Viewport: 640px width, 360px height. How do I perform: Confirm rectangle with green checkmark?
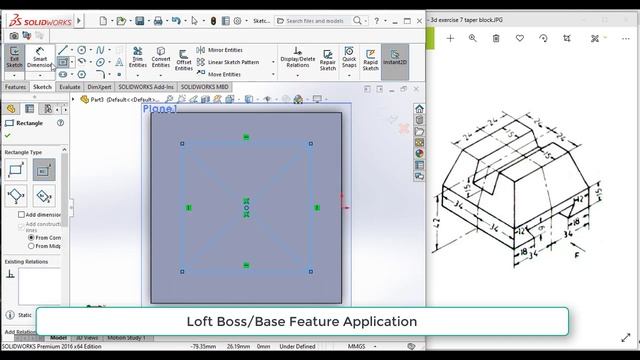click(x=8, y=136)
